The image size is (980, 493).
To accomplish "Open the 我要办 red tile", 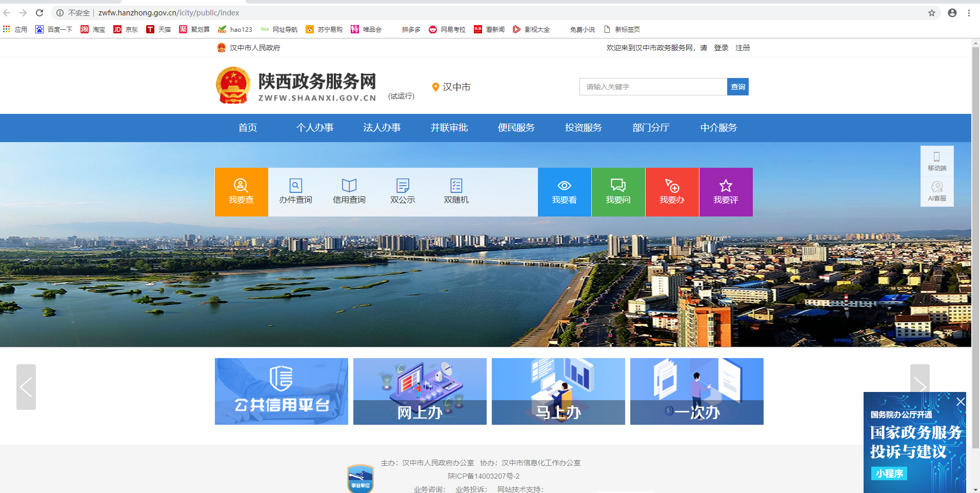I will pos(672,192).
